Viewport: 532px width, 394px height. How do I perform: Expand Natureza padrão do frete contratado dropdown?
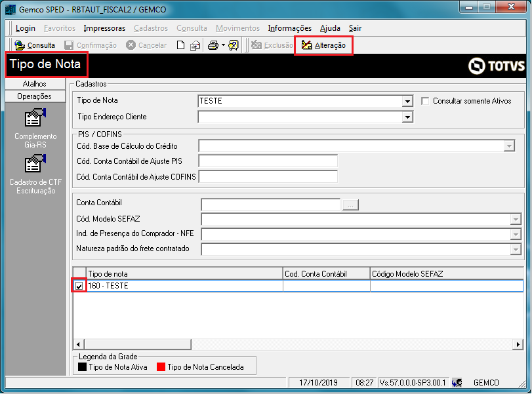[x=516, y=250]
